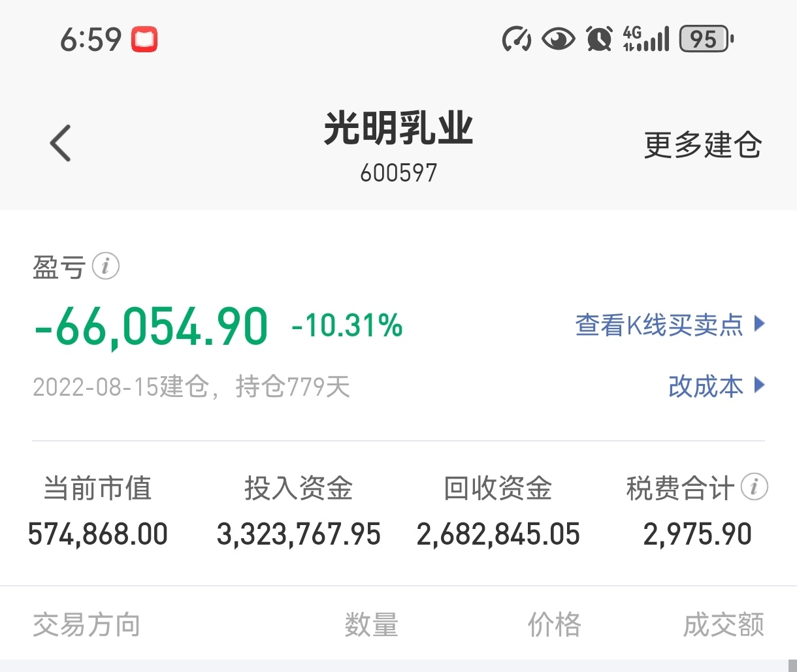Tap the alarm clock icon in status bar

point(599,39)
